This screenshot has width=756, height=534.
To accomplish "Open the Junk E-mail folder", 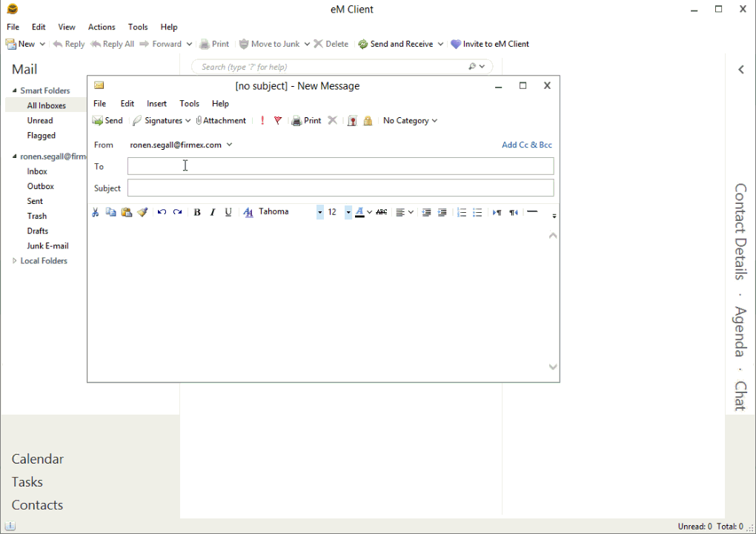I will [47, 246].
